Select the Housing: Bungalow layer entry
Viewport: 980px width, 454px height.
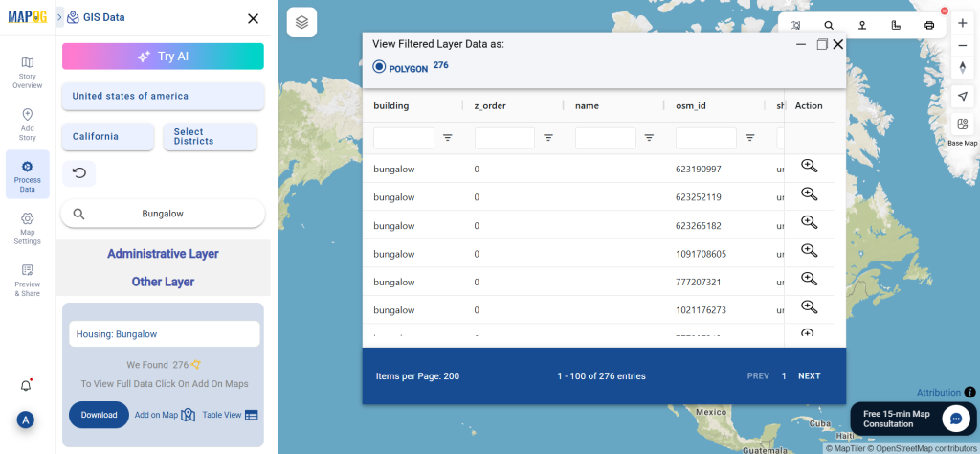click(x=165, y=334)
